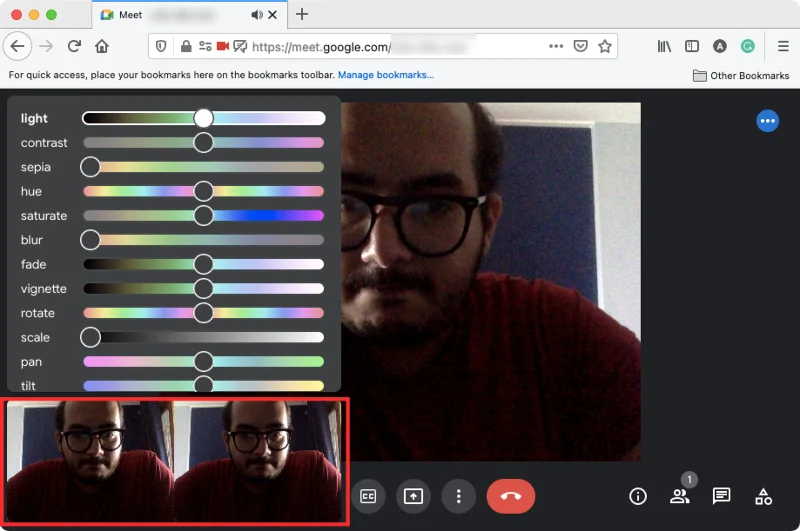Image resolution: width=800 pixels, height=531 pixels.
Task: Mute tab audio via speaker icon
Action: [x=257, y=15]
